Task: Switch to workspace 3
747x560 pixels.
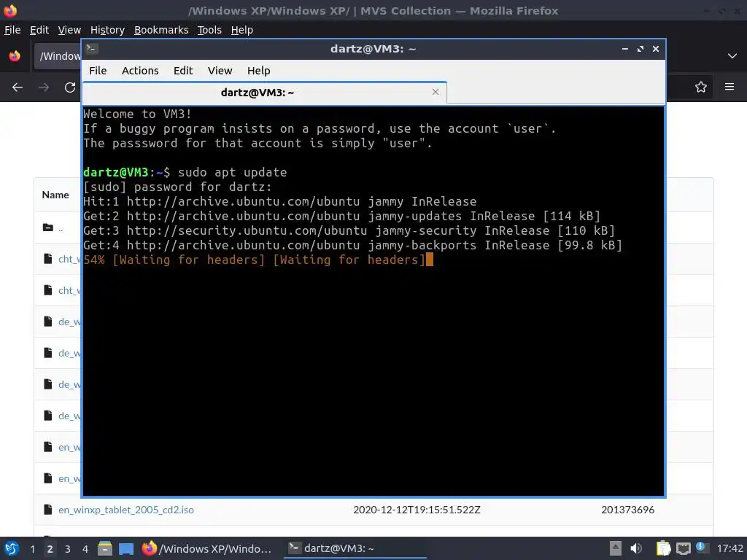Action: 68,548
